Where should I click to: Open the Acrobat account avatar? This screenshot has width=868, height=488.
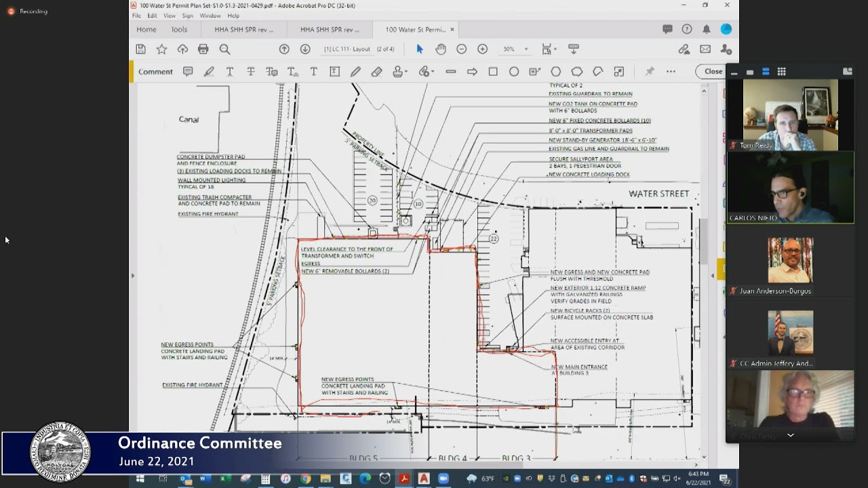tap(726, 29)
